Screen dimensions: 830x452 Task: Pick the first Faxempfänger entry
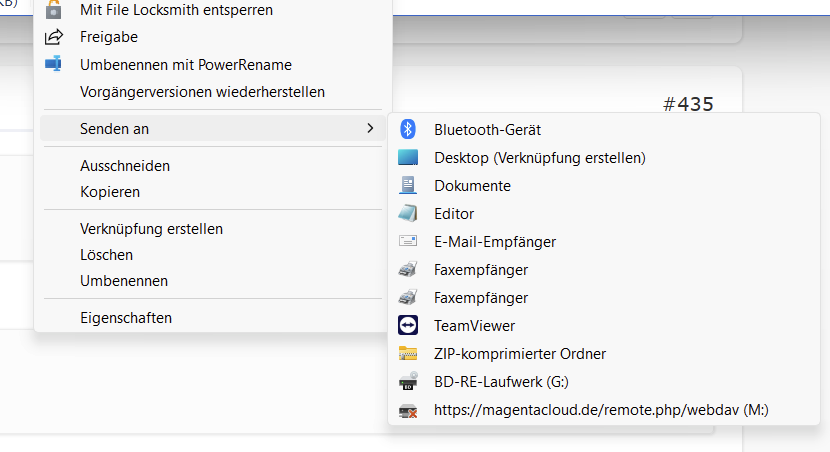[x=481, y=269]
